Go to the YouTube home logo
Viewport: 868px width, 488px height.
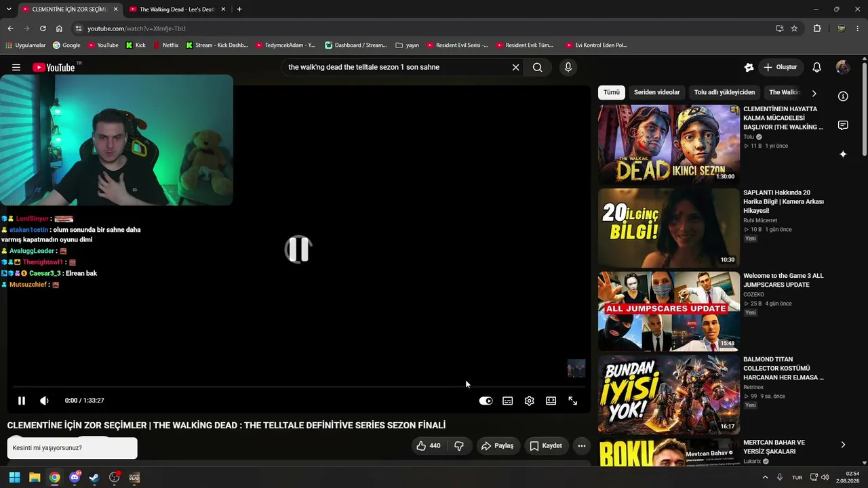tap(54, 67)
